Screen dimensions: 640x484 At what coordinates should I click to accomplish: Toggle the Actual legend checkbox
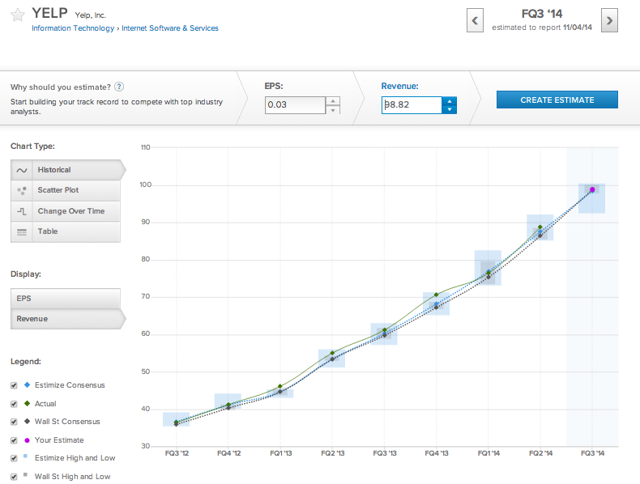(14, 404)
